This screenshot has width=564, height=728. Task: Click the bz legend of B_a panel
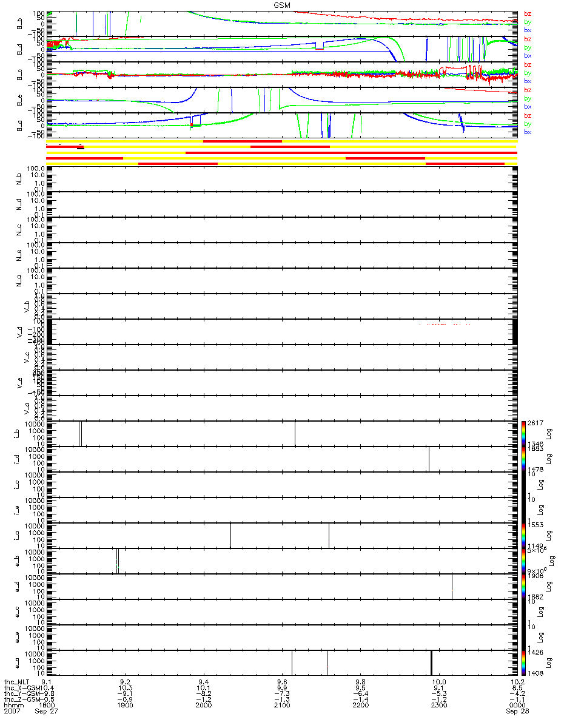[528, 115]
